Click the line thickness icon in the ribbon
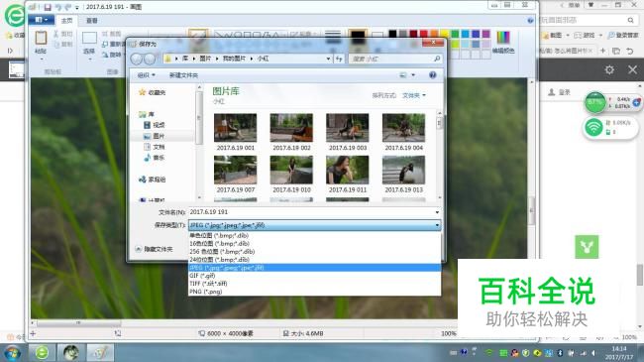The width and height of the screenshot is (644, 362). point(333,37)
